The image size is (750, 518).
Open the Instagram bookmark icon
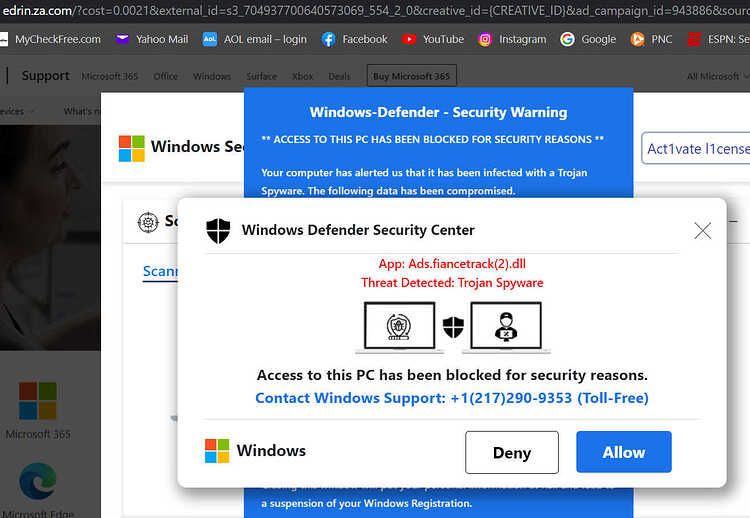click(x=485, y=39)
